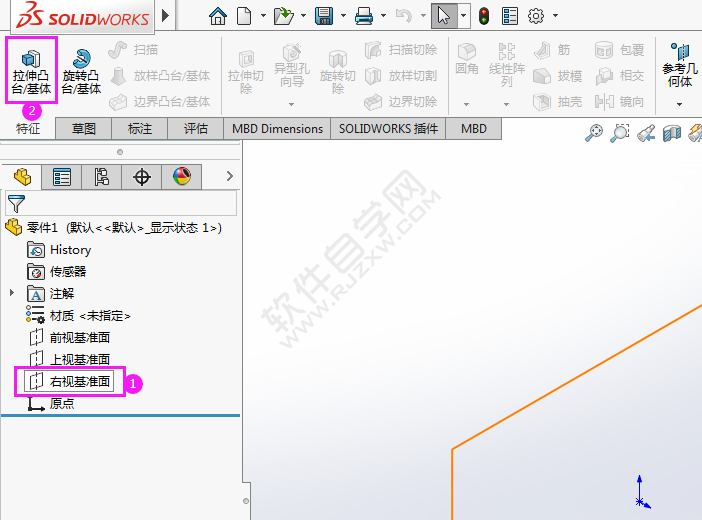Switch to the MBD tab
This screenshot has height=520, width=702.
tap(474, 129)
